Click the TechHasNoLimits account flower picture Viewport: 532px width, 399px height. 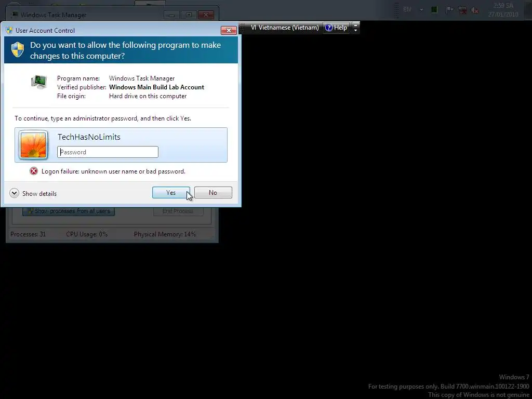pyautogui.click(x=33, y=145)
